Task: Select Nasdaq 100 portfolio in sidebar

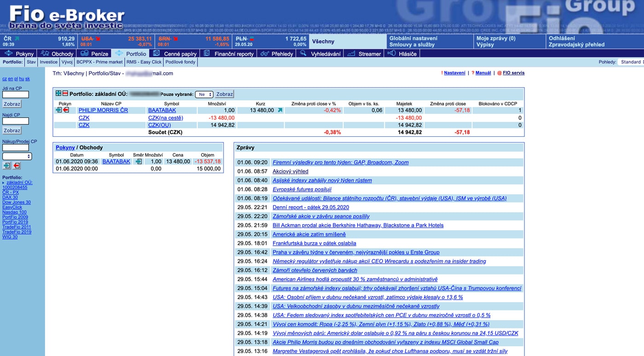Action: point(14,212)
